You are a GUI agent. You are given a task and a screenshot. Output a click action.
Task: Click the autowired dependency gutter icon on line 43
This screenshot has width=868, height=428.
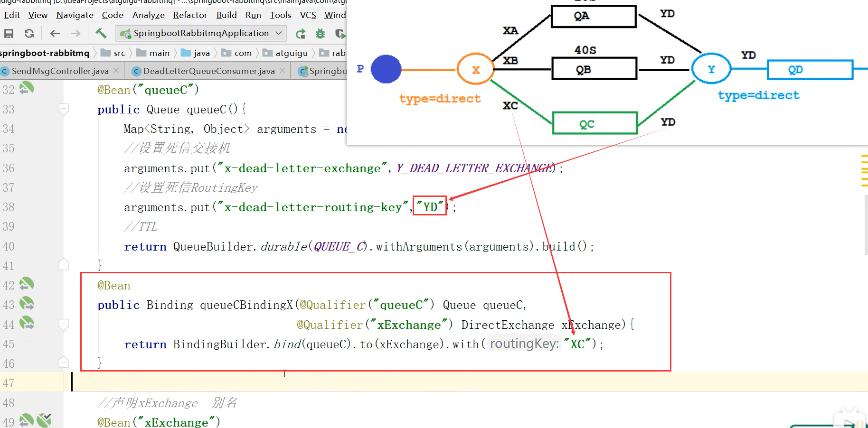click(27, 304)
